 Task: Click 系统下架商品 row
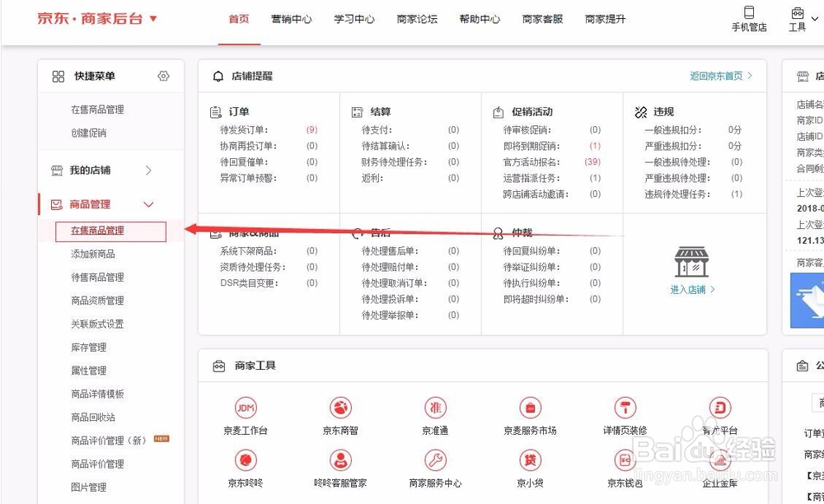pyautogui.click(x=269, y=251)
